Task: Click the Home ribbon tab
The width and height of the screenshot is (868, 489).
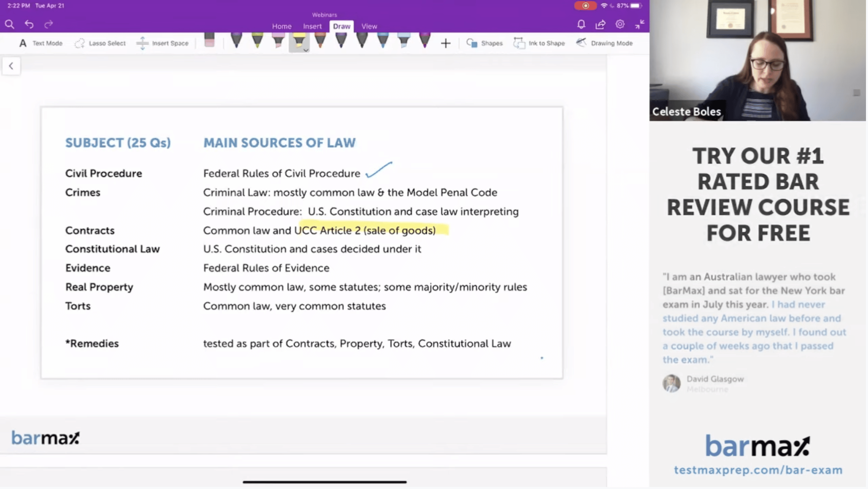Action: [x=281, y=26]
